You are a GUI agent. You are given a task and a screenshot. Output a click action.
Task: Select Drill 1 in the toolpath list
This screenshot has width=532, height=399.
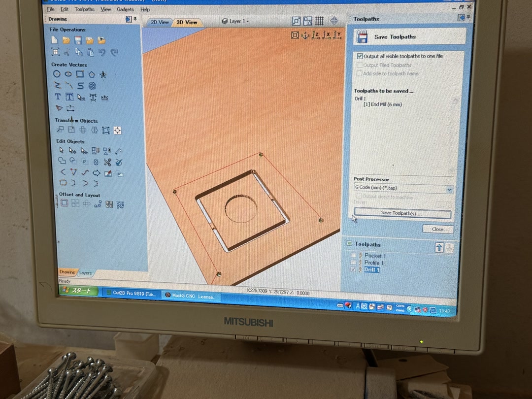[x=371, y=269]
